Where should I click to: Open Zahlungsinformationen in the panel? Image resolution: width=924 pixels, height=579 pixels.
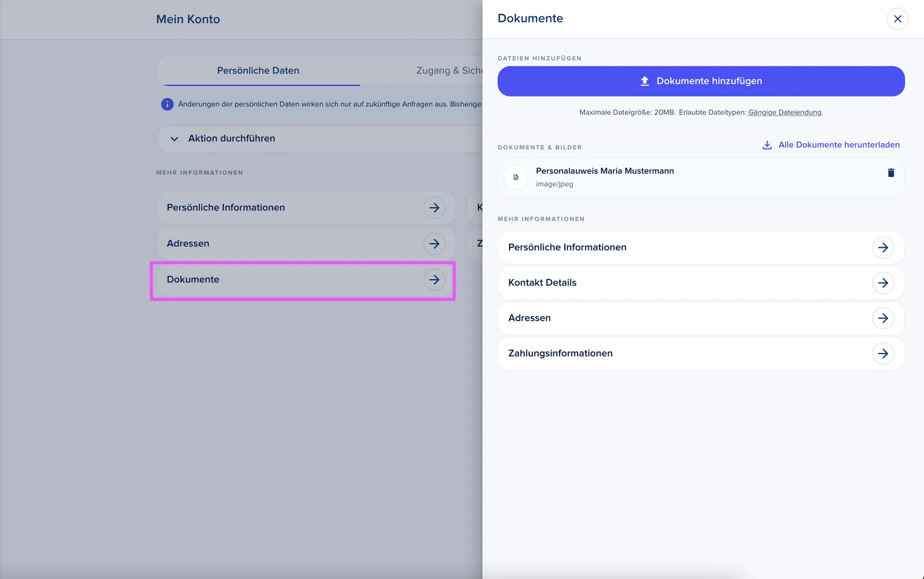tap(701, 353)
